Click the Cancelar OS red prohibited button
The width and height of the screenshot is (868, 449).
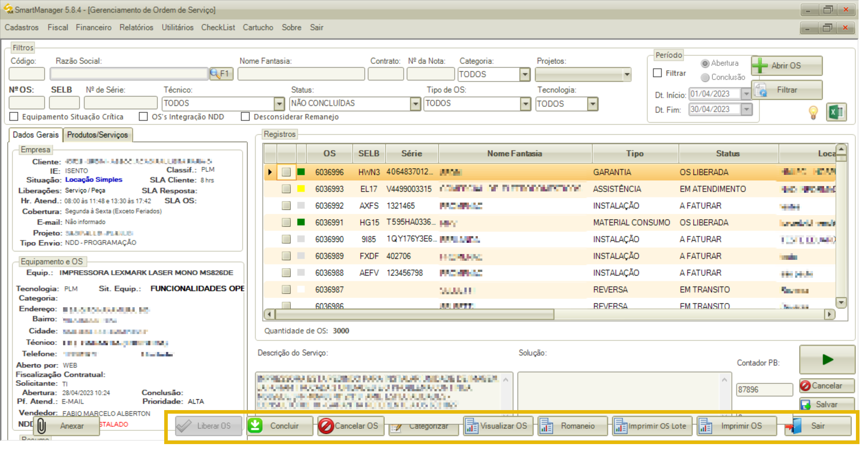click(x=351, y=426)
